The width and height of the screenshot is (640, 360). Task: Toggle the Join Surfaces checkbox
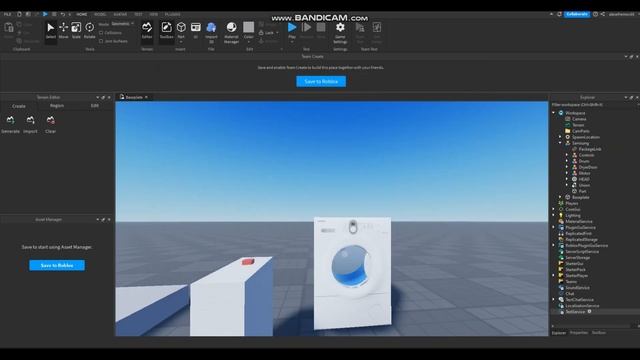[101, 41]
